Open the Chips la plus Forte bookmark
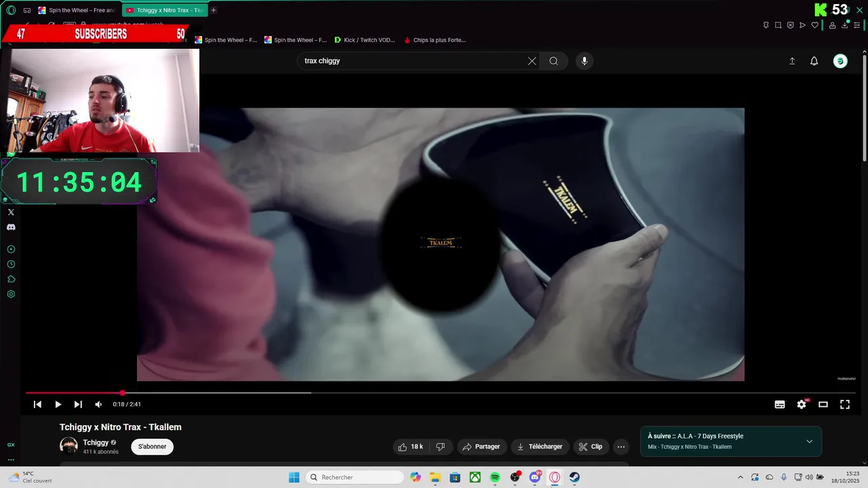Image resolution: width=868 pixels, height=488 pixels. (x=435, y=40)
